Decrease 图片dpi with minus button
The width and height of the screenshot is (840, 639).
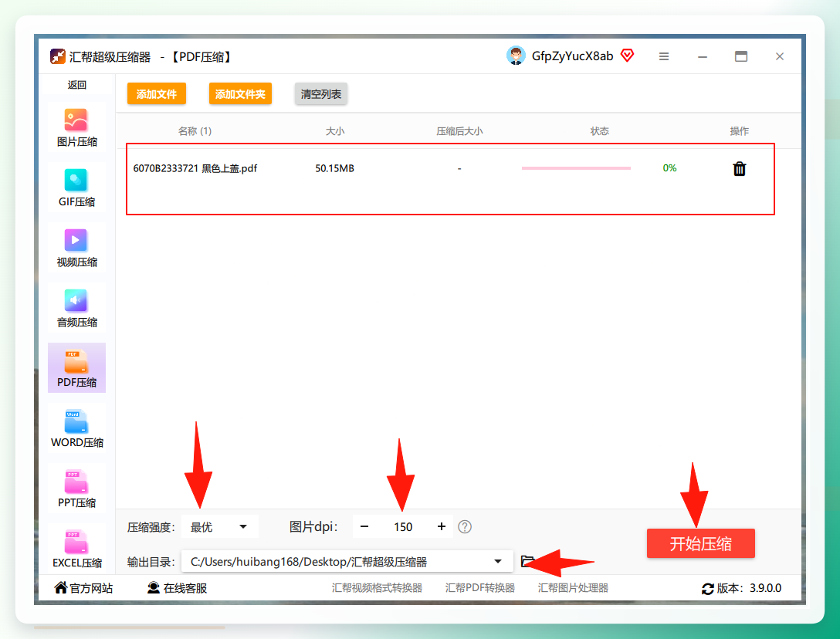[x=364, y=527]
